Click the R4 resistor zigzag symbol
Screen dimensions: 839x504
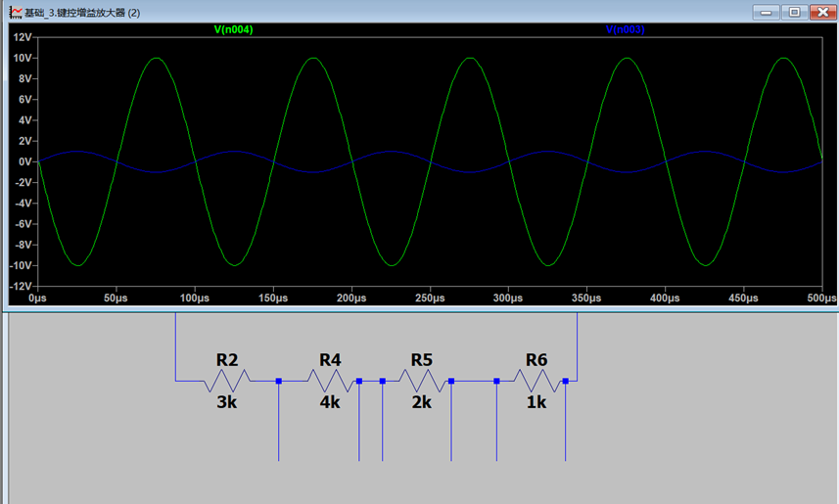coord(330,381)
